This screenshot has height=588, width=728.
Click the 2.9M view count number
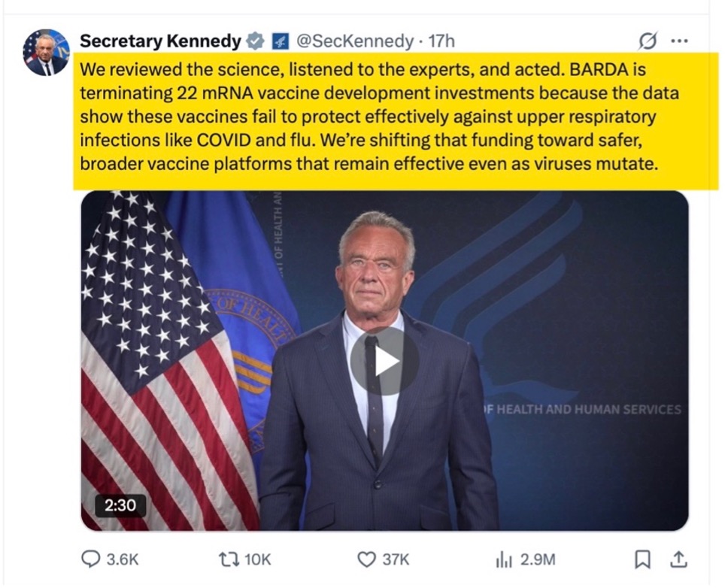click(538, 559)
